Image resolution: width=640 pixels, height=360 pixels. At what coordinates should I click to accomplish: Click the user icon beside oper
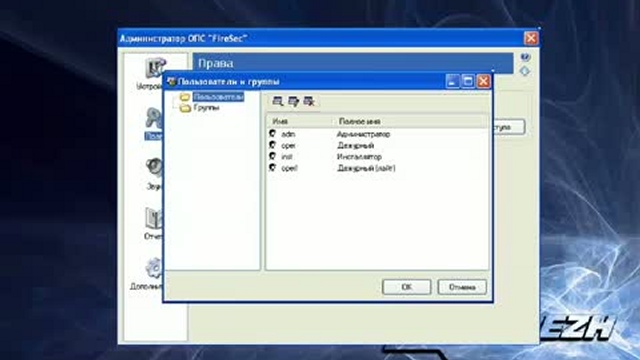273,145
